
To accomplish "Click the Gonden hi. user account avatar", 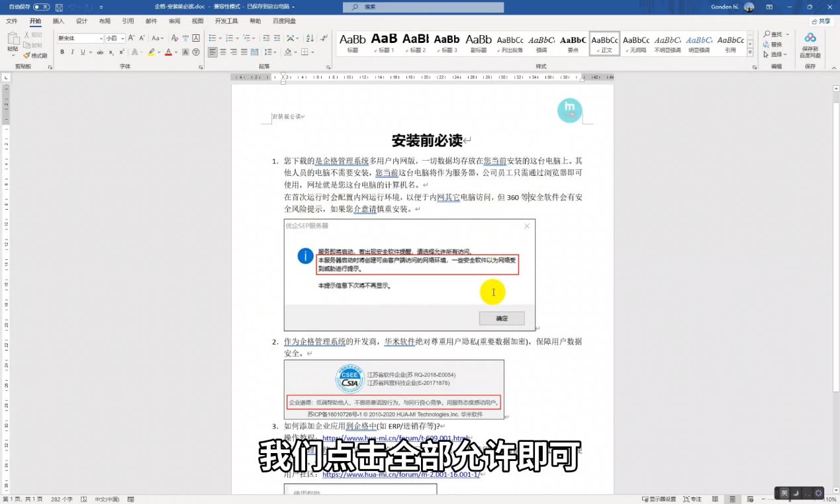I will pyautogui.click(x=749, y=7).
